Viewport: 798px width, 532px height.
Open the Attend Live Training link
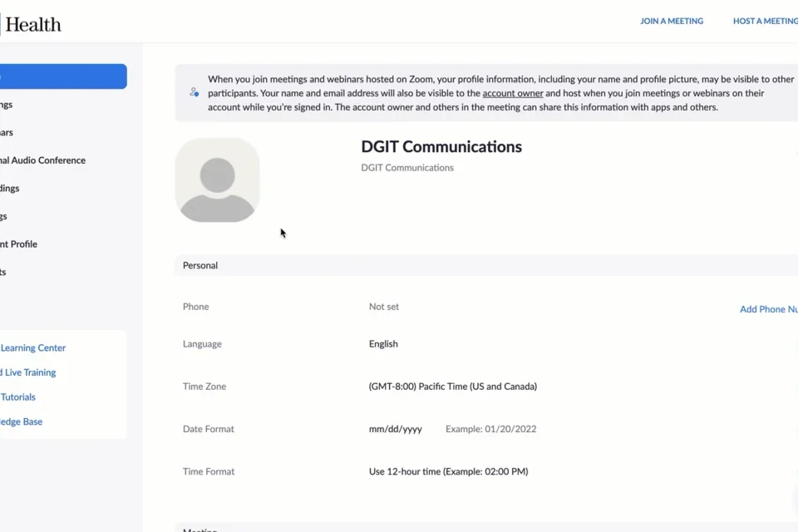tap(27, 372)
